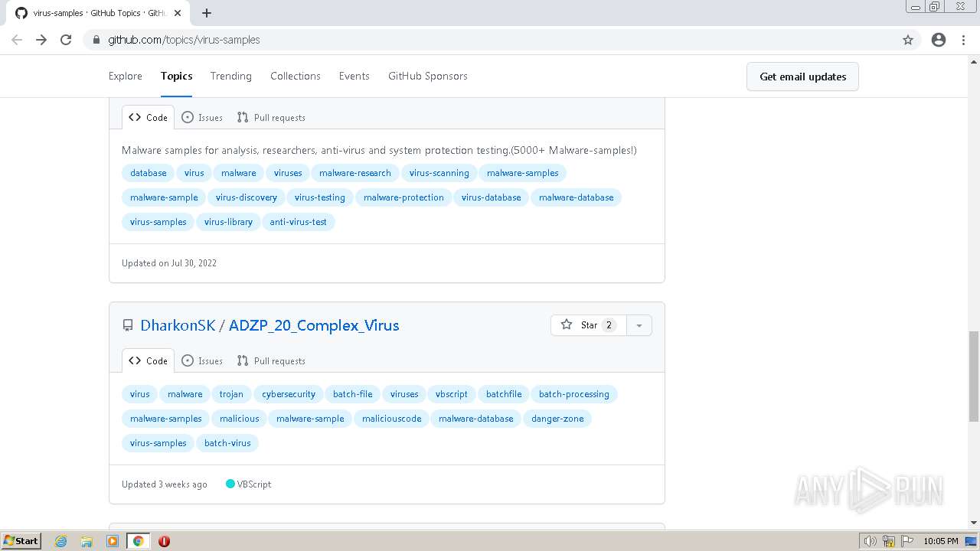Go back to previous page
The height and width of the screenshot is (551, 980).
17,40
